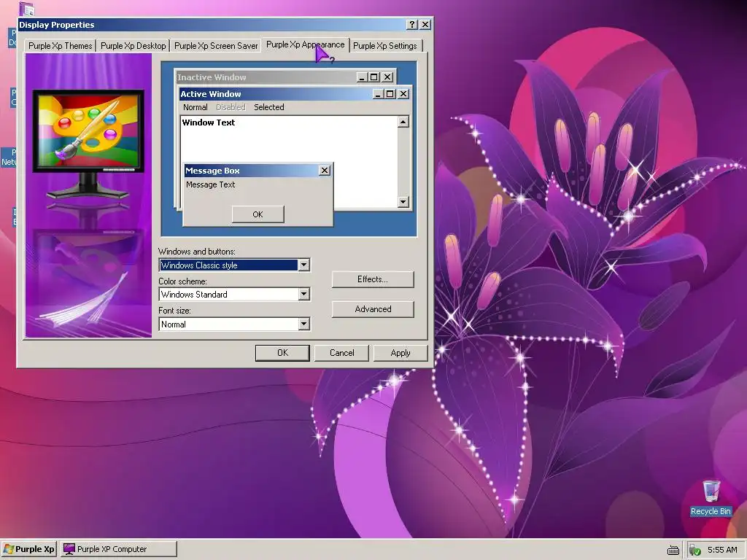Expand the Windows and buttons dropdown
Screen dimensions: 747x560
pyautogui.click(x=304, y=265)
